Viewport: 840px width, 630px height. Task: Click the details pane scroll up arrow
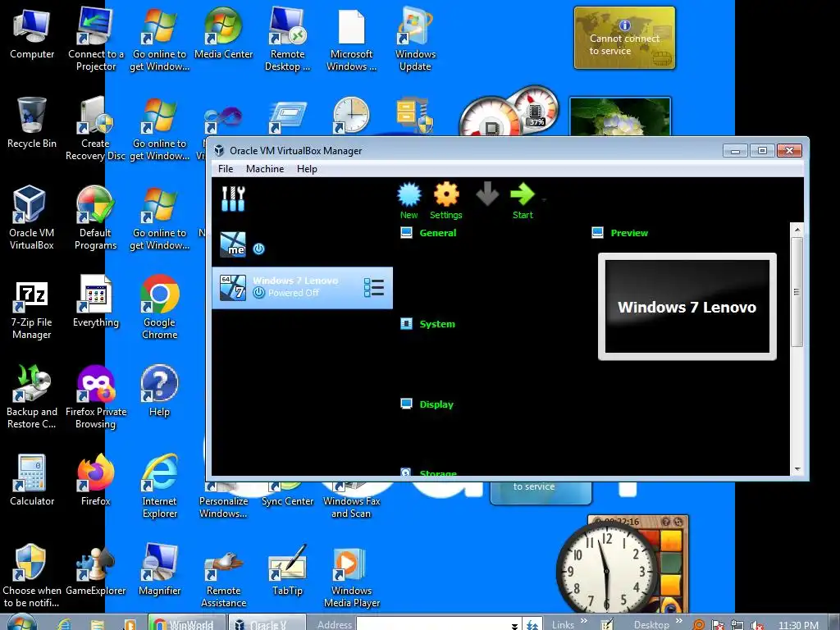797,230
